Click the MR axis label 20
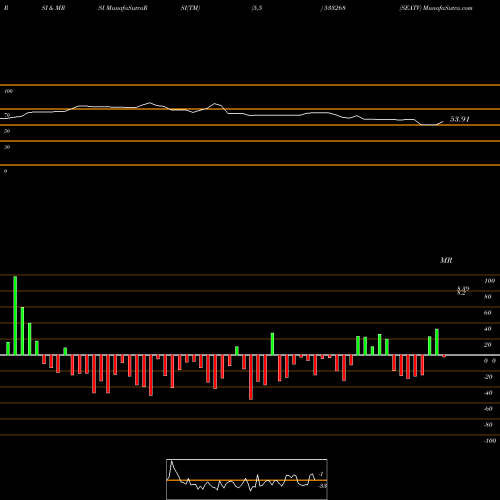This screenshot has height=500, width=500. pos(488,345)
